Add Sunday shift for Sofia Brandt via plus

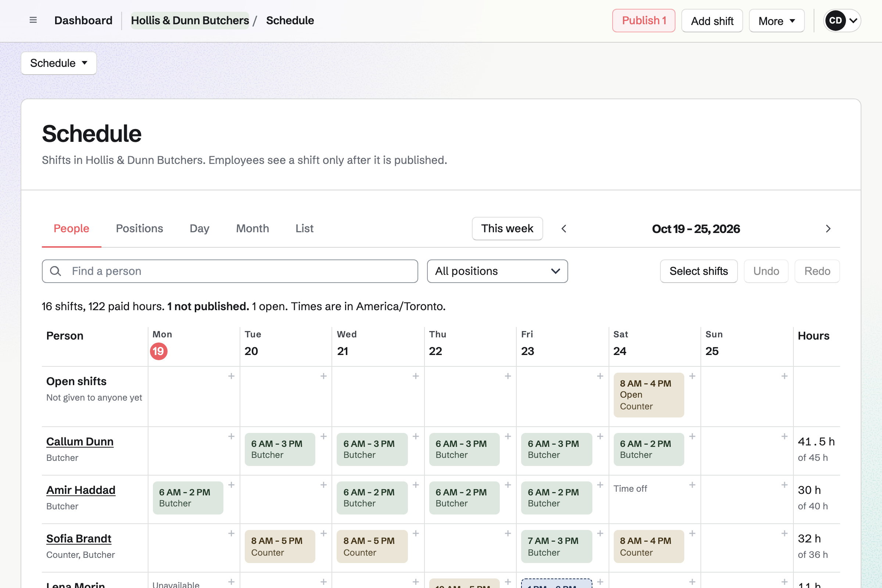coord(784,533)
